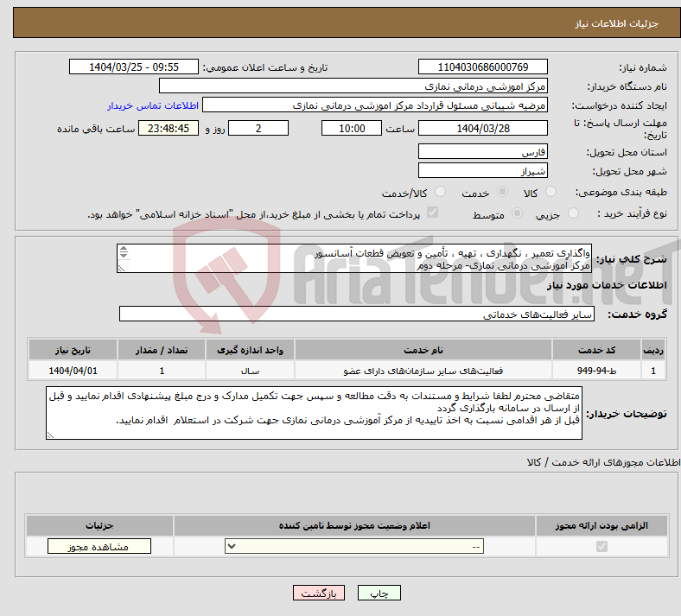
Task: Click the buyer notes text area
Action: [x=314, y=413]
